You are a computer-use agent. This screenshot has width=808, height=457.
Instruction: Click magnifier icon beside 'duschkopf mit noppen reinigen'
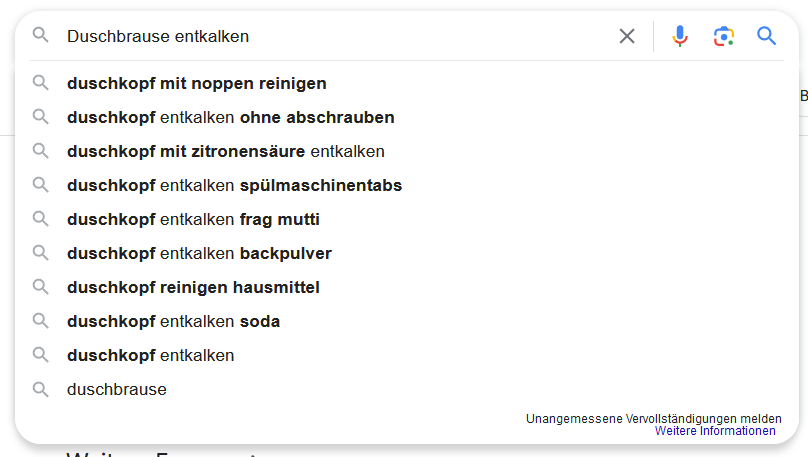pyautogui.click(x=41, y=83)
